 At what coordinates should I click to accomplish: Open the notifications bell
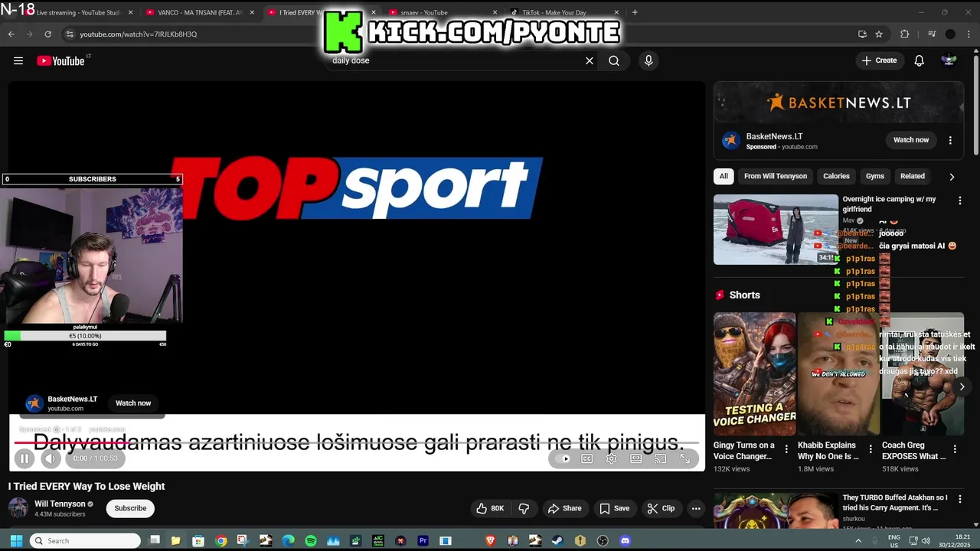[x=919, y=60]
